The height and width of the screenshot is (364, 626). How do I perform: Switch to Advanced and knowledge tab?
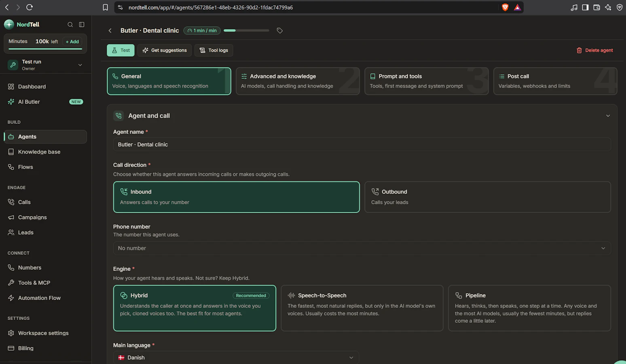pyautogui.click(x=298, y=81)
